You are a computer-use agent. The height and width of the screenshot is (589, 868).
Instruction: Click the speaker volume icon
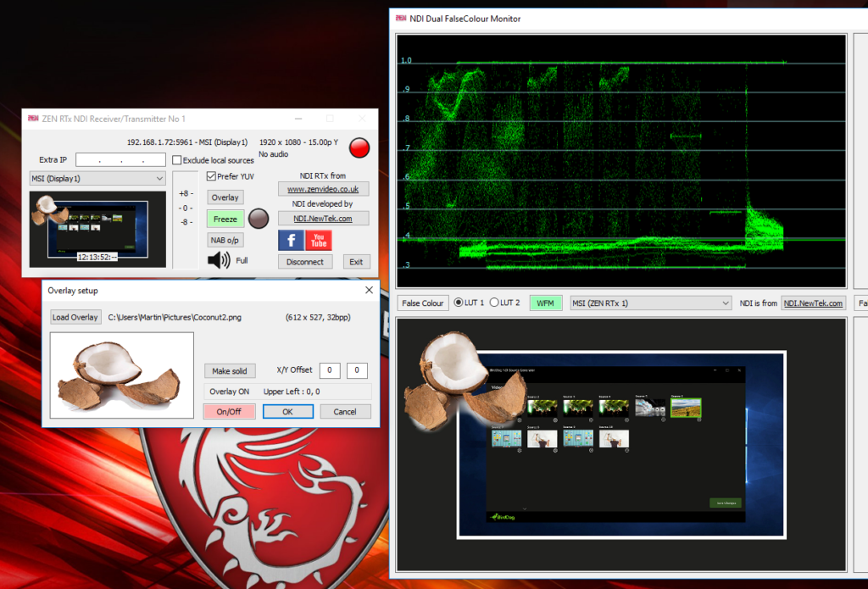220,260
